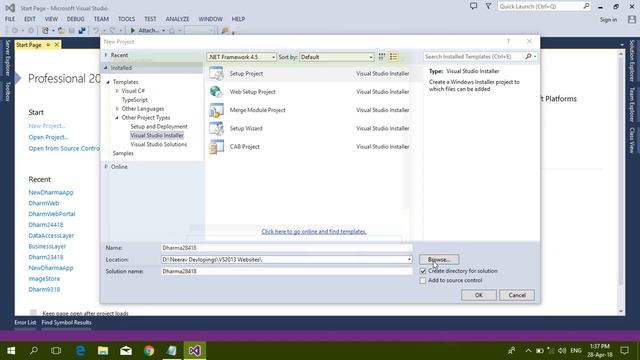Open the Open Project link on Start Page
This screenshot has width=640, height=360.
[49, 137]
